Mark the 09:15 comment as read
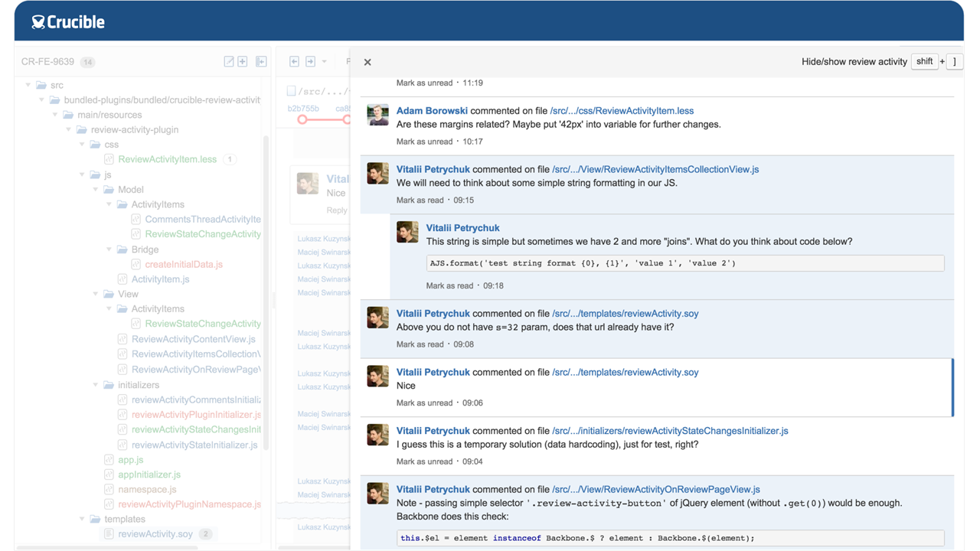 (x=420, y=200)
